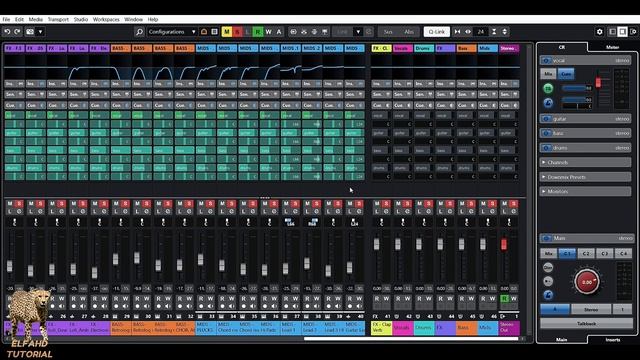Select the C 4 cue source button
640x360 pixels.
tap(623, 253)
